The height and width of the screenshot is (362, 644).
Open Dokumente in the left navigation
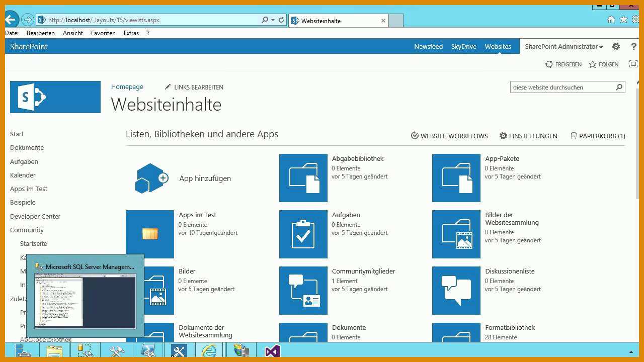27,147
